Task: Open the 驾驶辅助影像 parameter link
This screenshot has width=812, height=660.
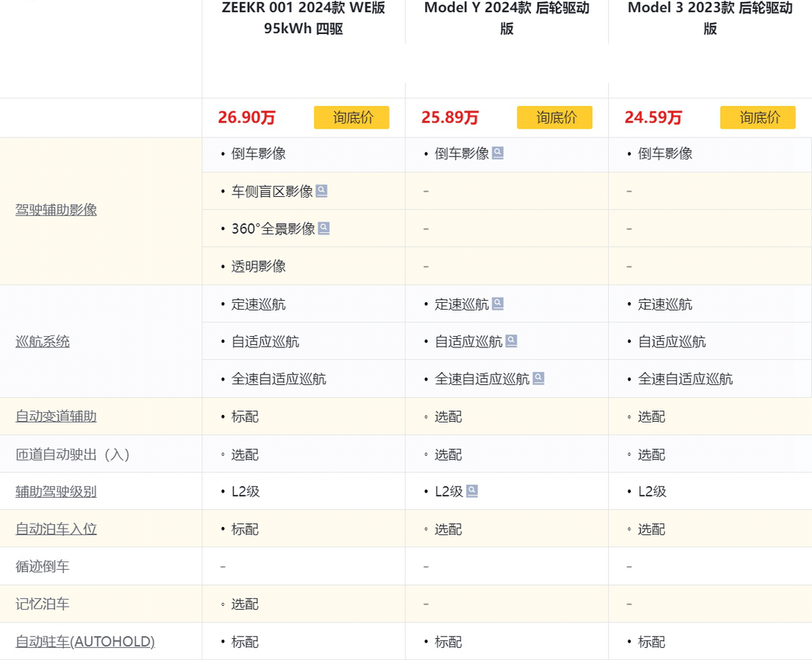Action: pyautogui.click(x=56, y=210)
